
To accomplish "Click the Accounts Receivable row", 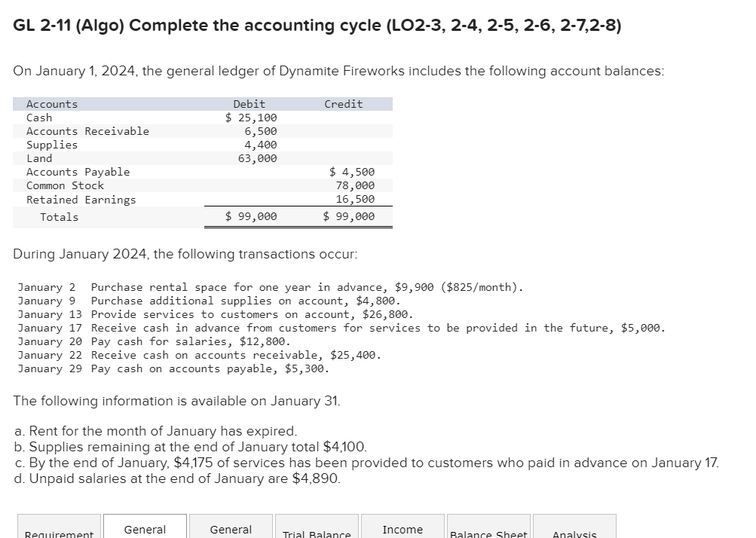I will [x=87, y=131].
